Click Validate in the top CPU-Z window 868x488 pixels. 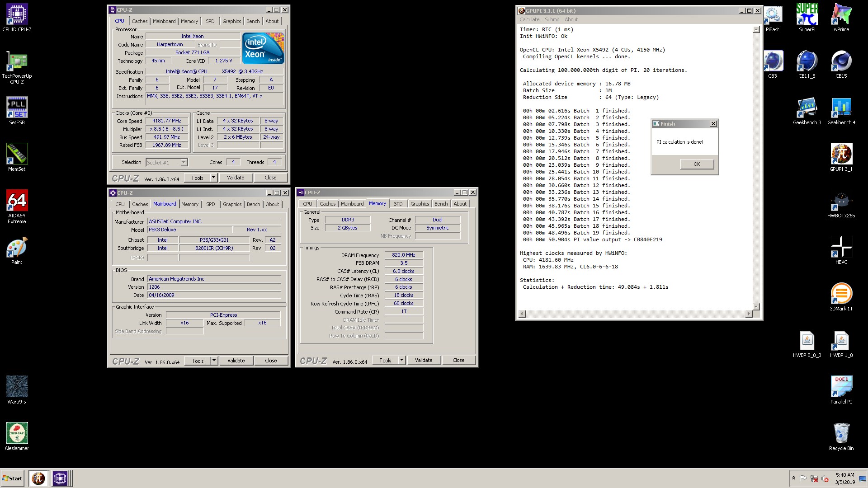236,178
